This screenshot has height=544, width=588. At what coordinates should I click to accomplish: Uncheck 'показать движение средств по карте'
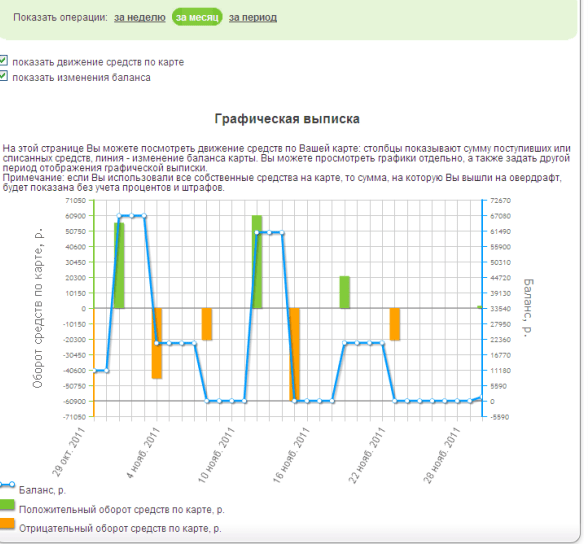tap(3, 60)
